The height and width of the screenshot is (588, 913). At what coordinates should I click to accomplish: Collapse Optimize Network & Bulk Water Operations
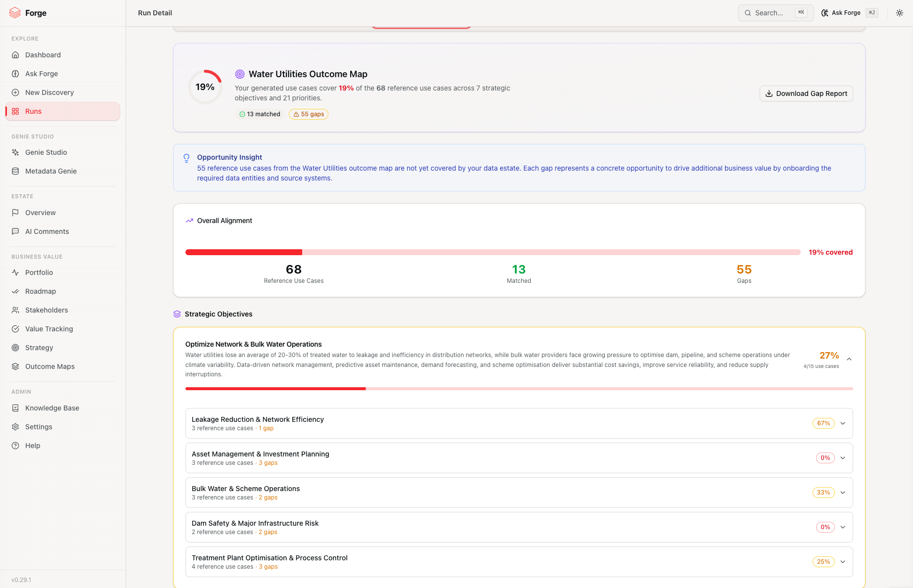[849, 359]
